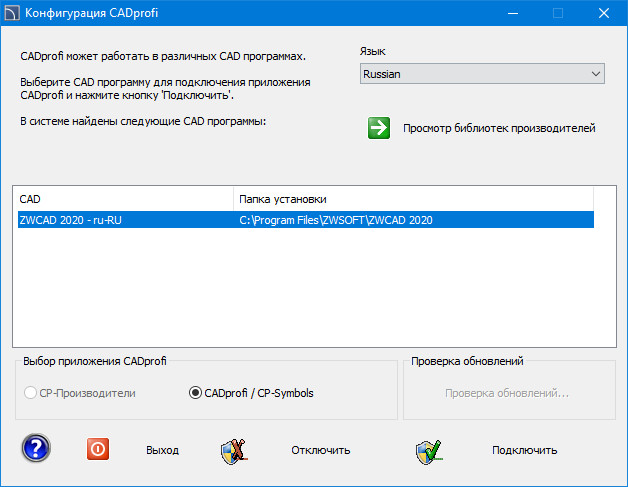The width and height of the screenshot is (628, 487).
Task: Click the Проверка обновлений... button
Action: pyautogui.click(x=507, y=393)
